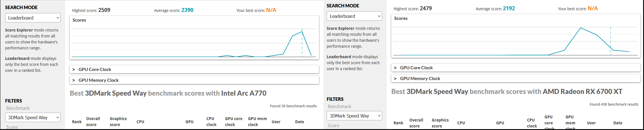Click CPU clock column header in Arc A770 table
644x130 pixels.
tap(211, 122)
